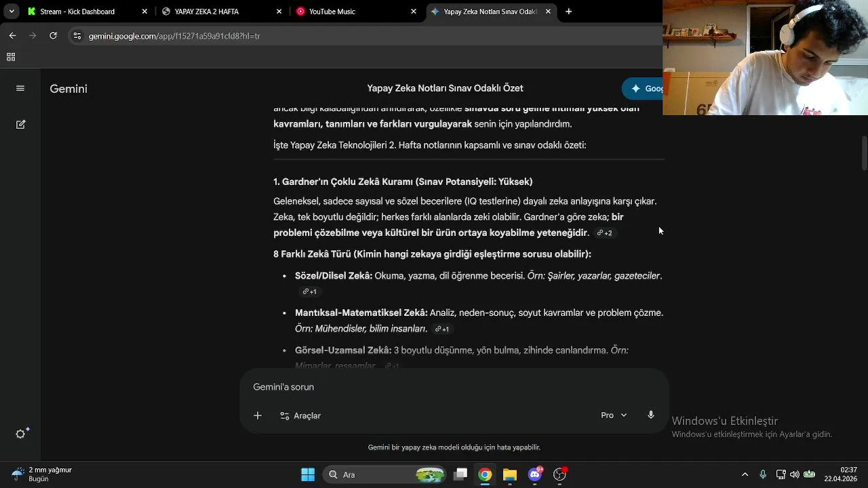
Task: Close the YAPAY ZEKA 2 HAFTA tab
Action: pyautogui.click(x=279, y=12)
